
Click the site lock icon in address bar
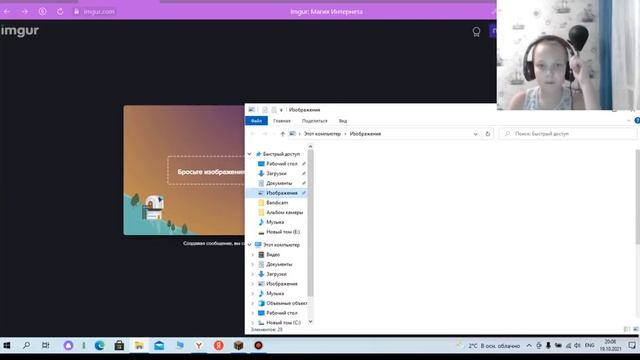(76, 11)
